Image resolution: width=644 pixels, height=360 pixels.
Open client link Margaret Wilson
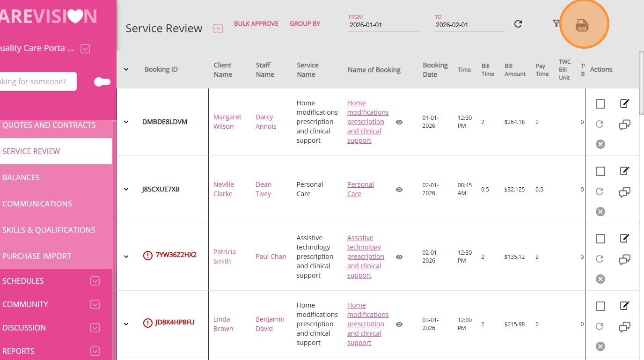227,122
